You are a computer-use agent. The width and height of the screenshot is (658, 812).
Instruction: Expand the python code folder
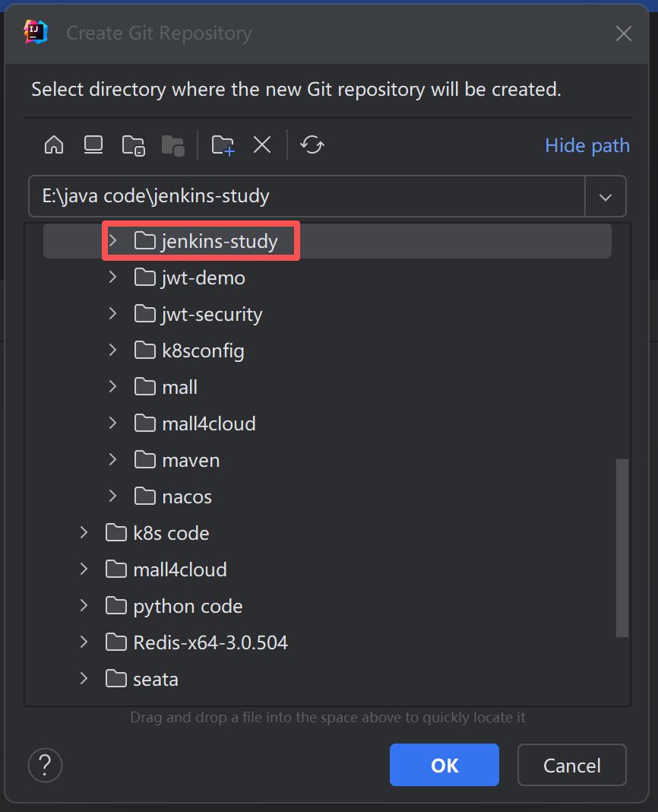pos(84,605)
